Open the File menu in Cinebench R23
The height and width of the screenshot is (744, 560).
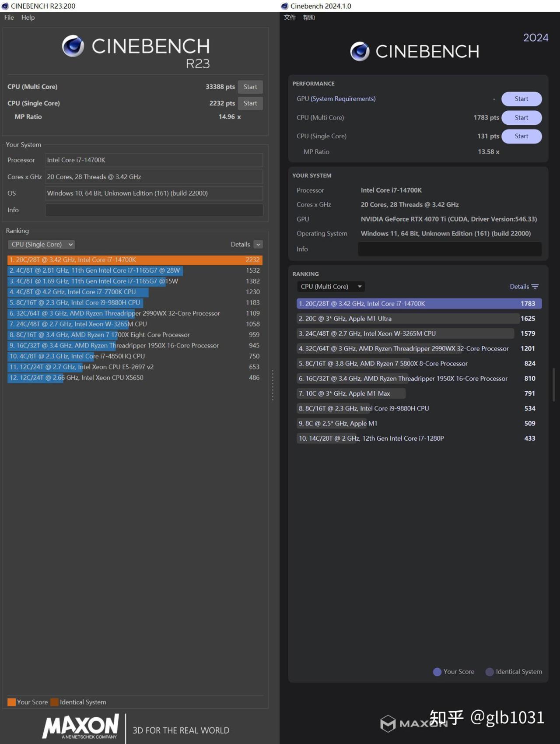pos(9,18)
